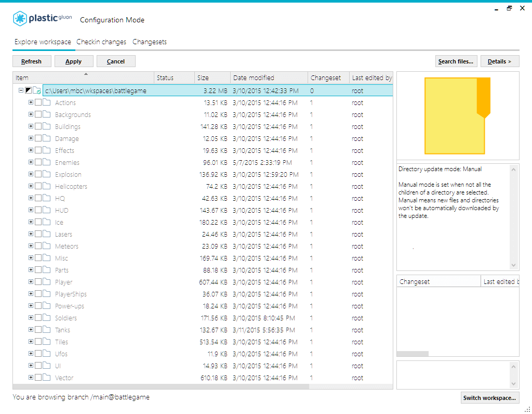
Task: Click the Cancel button
Action: point(116,61)
